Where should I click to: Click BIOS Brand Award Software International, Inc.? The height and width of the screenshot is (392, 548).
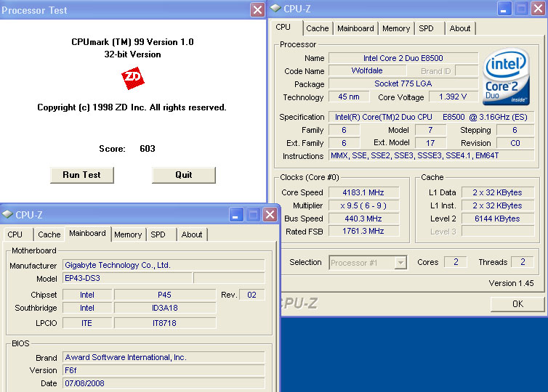[164, 357]
